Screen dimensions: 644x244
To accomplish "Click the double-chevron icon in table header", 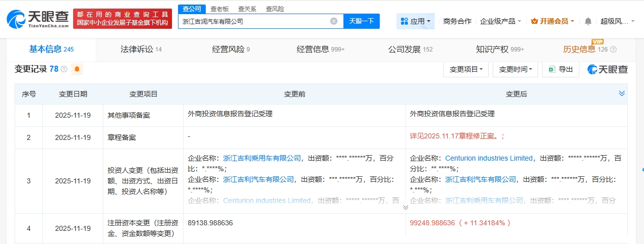I will (x=622, y=93).
